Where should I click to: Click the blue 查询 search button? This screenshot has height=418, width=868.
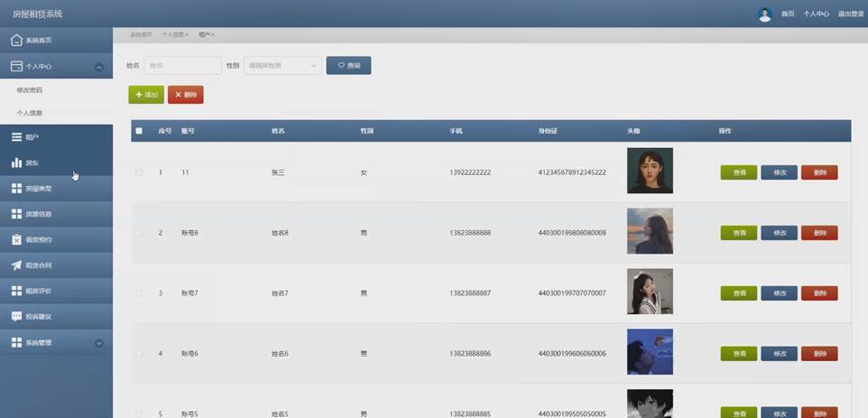(349, 65)
